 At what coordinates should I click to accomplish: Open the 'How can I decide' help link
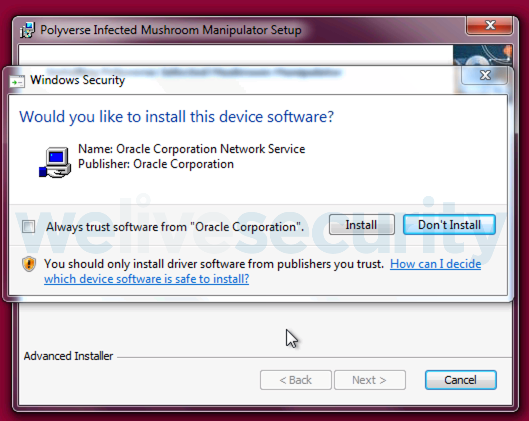[x=262, y=271]
